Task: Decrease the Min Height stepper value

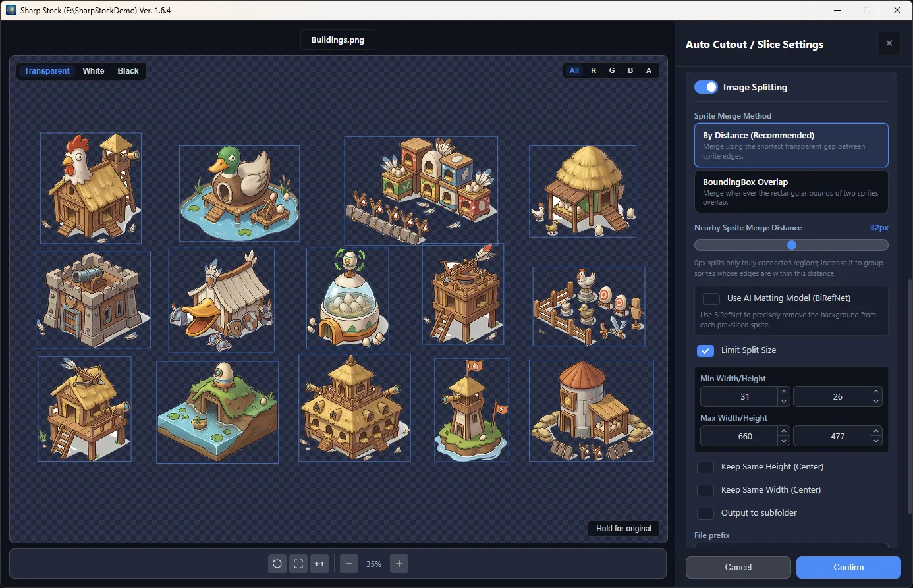Action: tap(876, 402)
